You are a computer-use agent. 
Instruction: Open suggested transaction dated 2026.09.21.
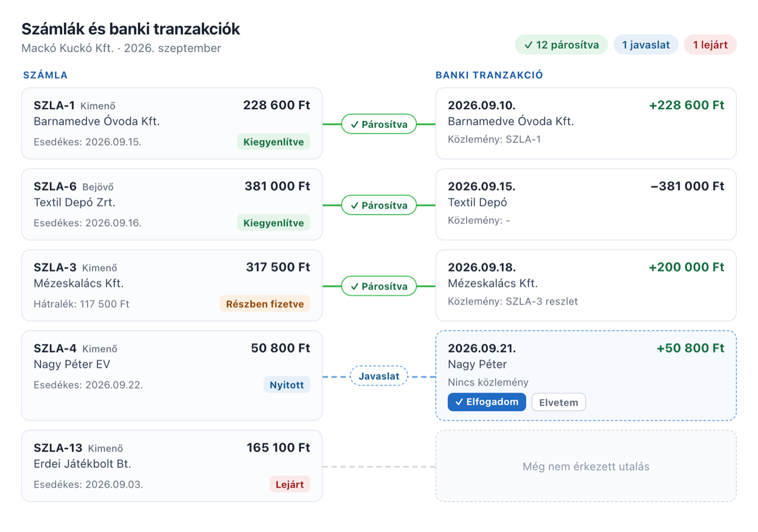pos(586,376)
